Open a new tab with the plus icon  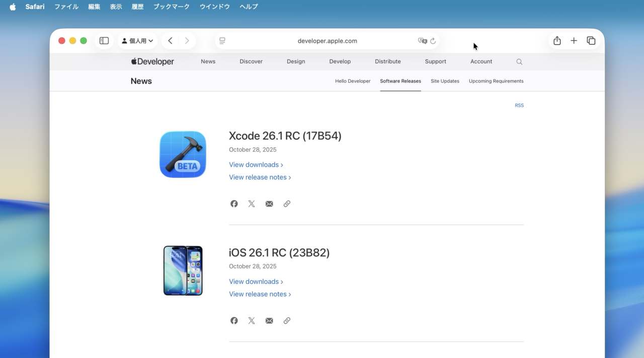(x=574, y=40)
